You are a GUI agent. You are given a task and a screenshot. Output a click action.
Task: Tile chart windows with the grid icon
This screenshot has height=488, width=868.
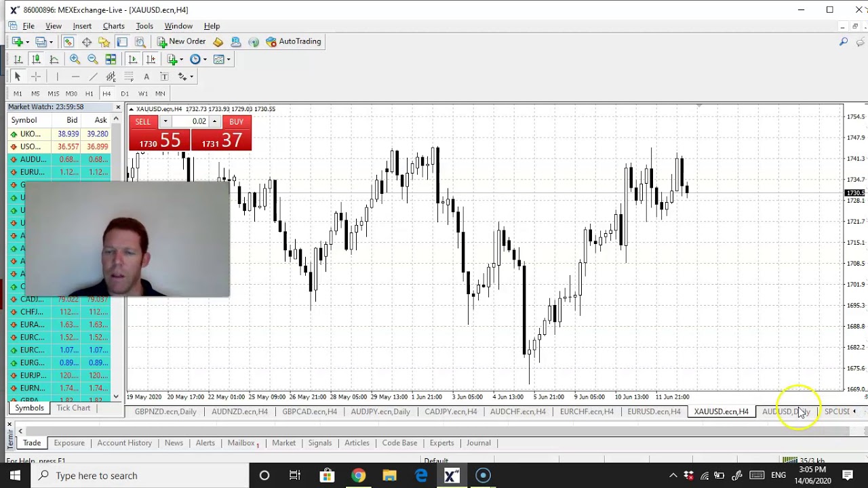[111, 59]
